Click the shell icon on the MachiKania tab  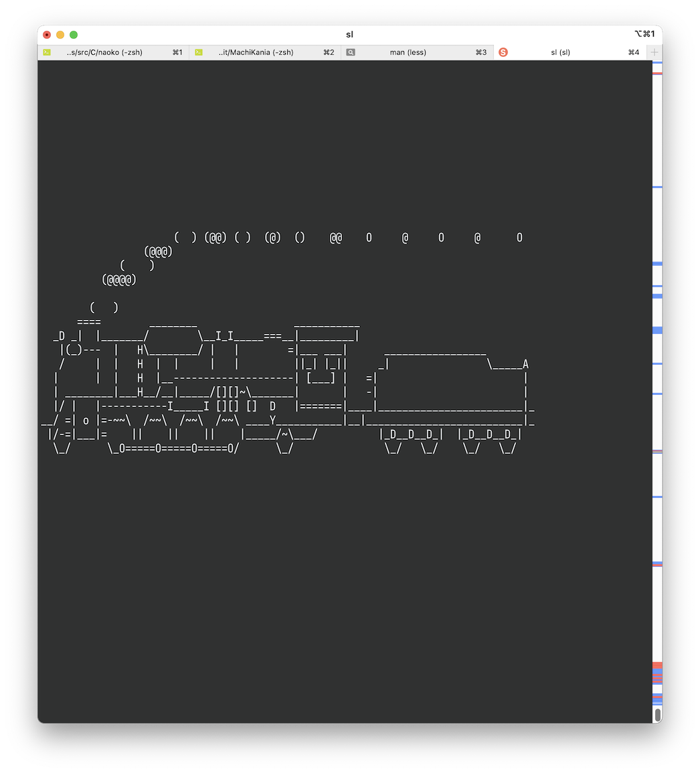click(x=199, y=52)
